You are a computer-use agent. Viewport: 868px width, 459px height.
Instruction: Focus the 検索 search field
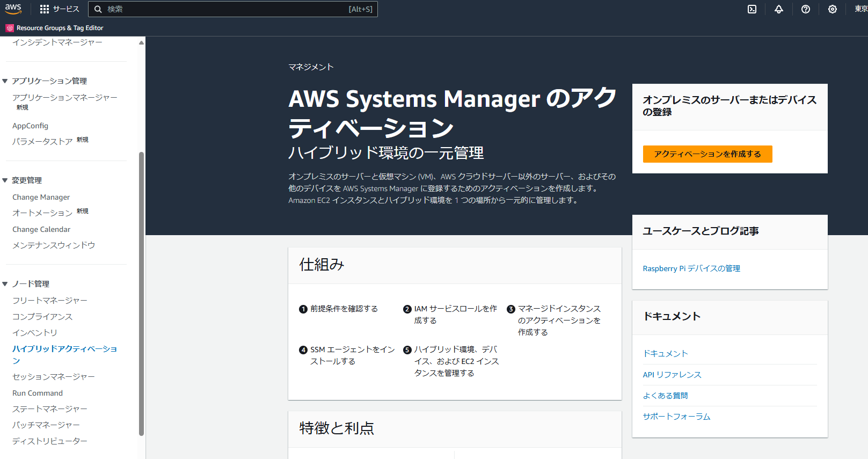click(x=233, y=9)
